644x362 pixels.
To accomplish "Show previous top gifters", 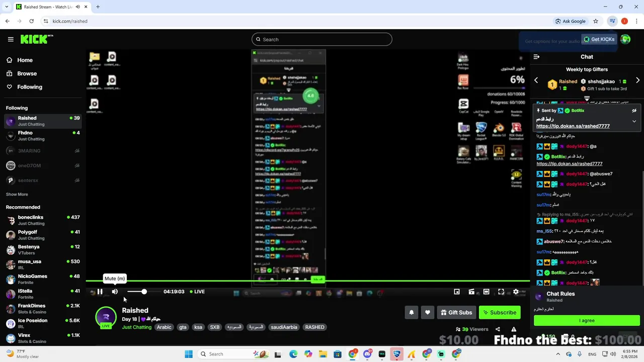I will point(536,80).
